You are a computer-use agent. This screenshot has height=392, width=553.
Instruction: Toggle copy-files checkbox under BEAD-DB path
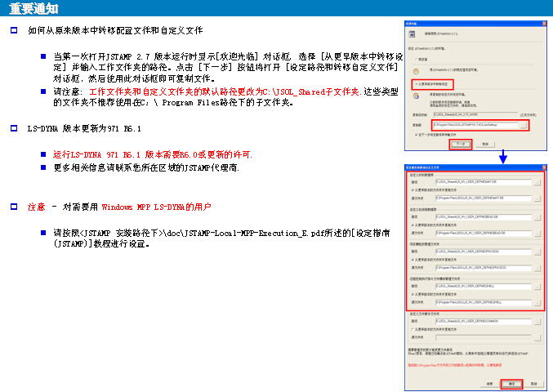(413, 222)
